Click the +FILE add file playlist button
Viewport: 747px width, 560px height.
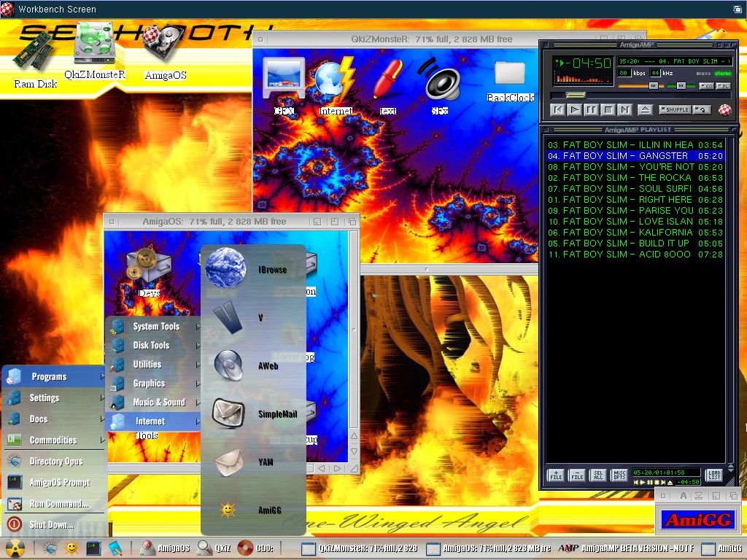556,475
